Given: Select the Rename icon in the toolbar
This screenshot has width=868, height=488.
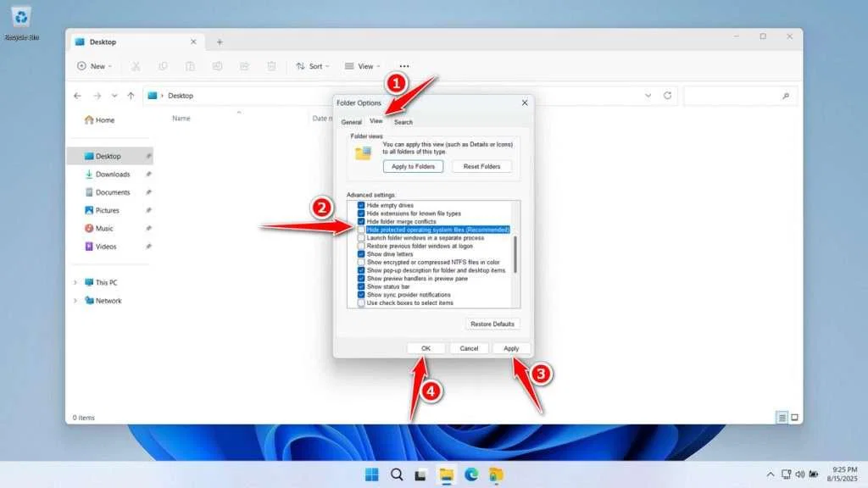Looking at the screenshot, I should pyautogui.click(x=217, y=66).
